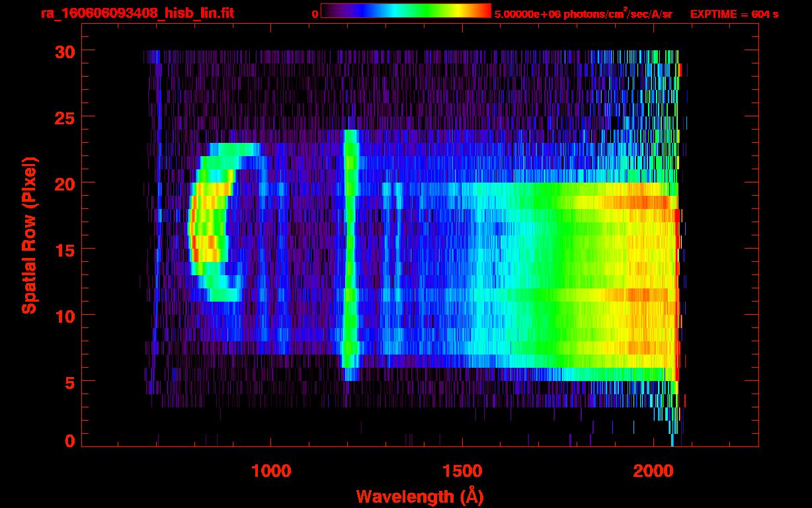The height and width of the screenshot is (508, 812).
Task: Click the file name ra_160606093408_hisb_lin.fit title
Action: coord(137,13)
